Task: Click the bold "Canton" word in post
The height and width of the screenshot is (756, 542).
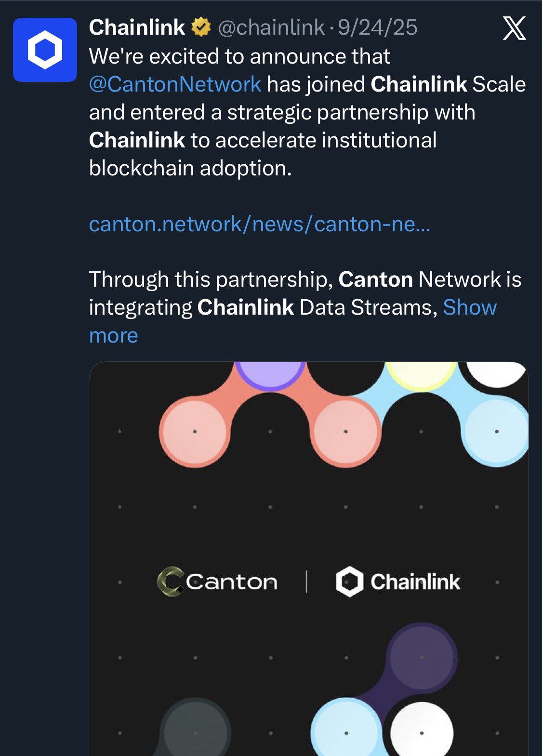Action: (x=375, y=279)
